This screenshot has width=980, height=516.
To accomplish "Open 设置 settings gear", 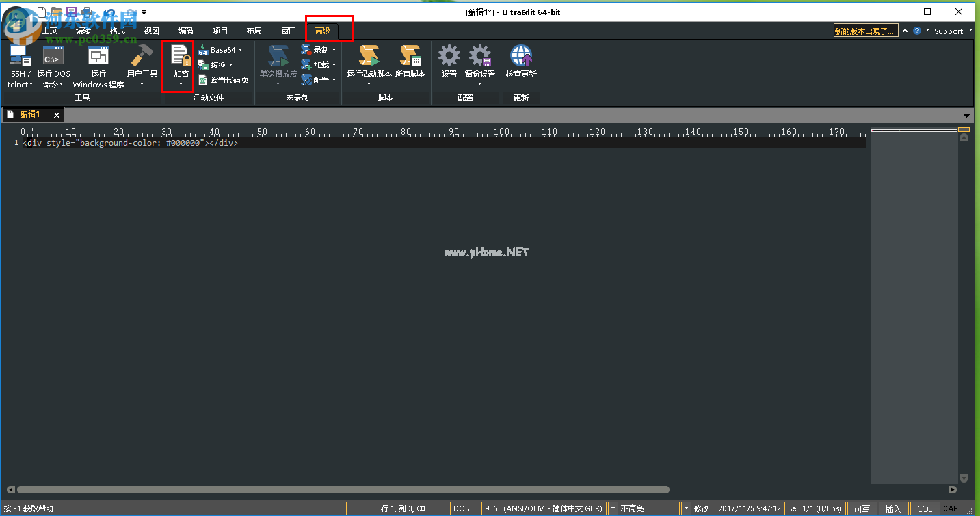I will pyautogui.click(x=449, y=62).
